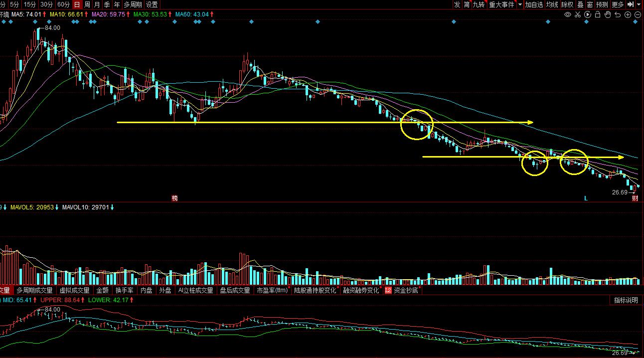Toggle the chart lock icon
The image size is (644, 358).
[x=598, y=15]
